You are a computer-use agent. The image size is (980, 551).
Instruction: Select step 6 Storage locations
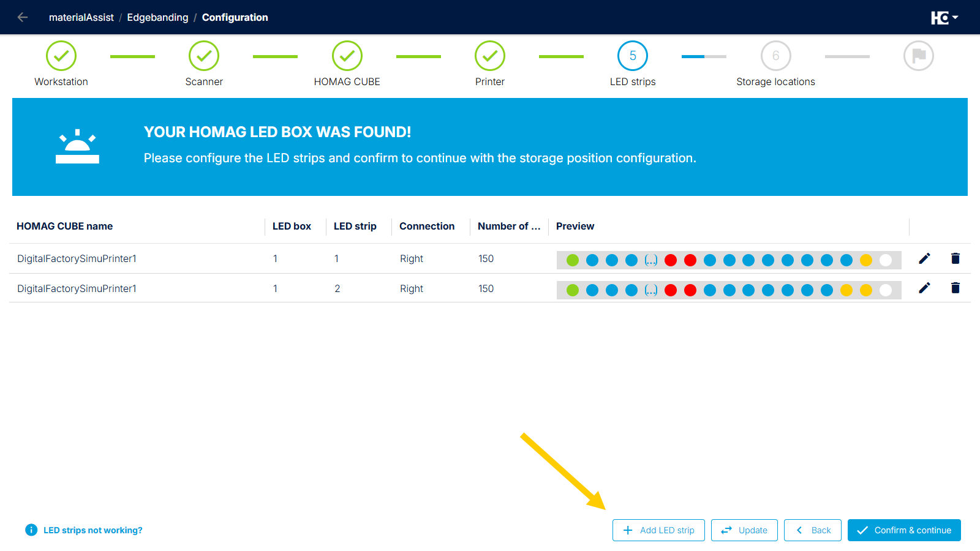click(776, 56)
